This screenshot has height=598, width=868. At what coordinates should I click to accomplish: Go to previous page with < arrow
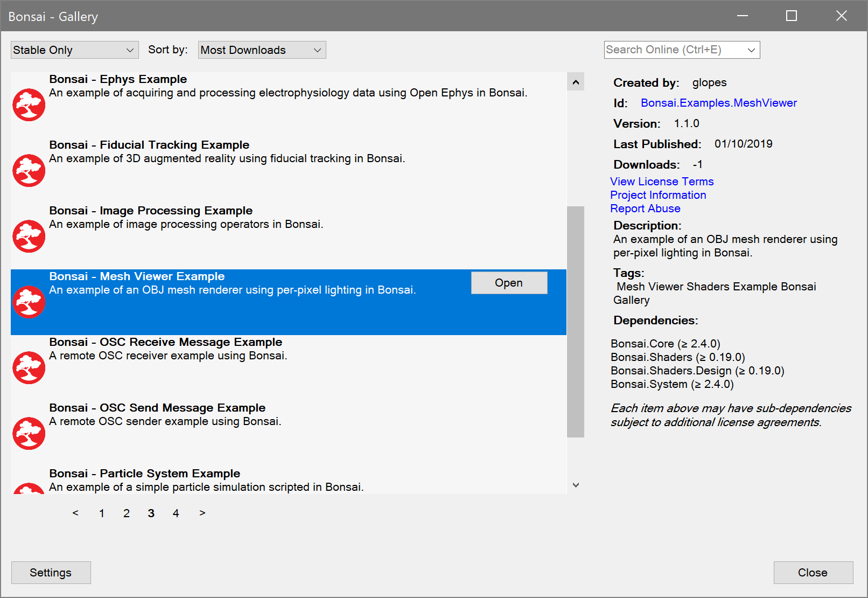pyautogui.click(x=75, y=513)
